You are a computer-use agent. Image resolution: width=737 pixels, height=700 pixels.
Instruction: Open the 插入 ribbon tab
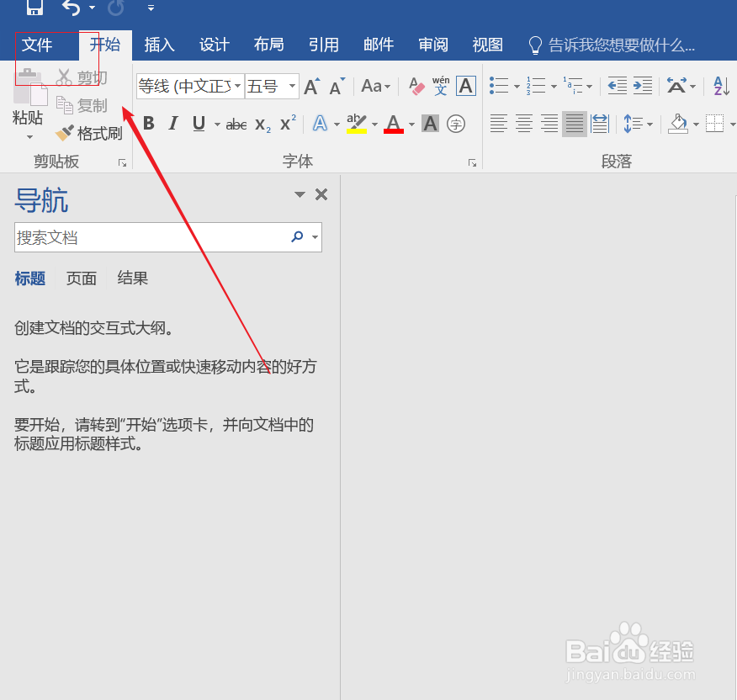159,45
